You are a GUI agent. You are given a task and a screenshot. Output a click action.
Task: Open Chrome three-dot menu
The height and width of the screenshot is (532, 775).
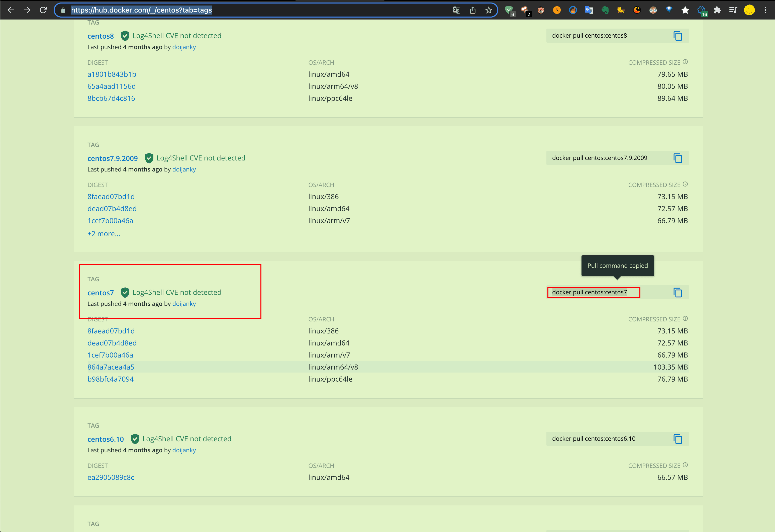765,10
